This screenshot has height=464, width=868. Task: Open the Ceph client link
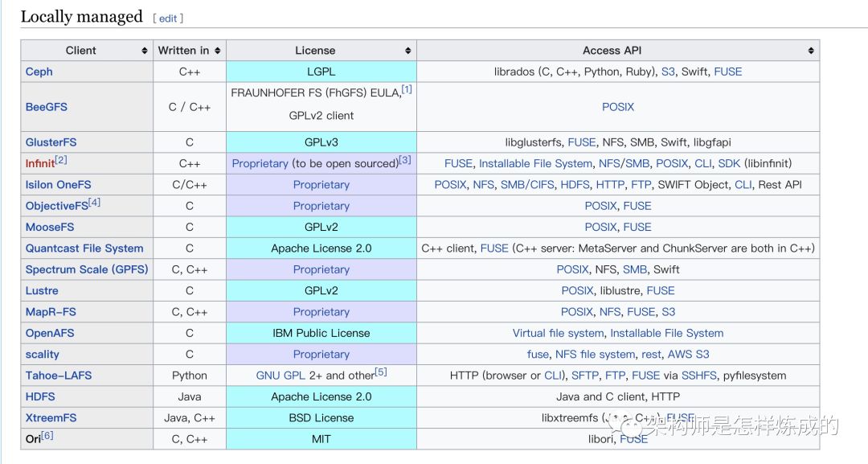[39, 72]
